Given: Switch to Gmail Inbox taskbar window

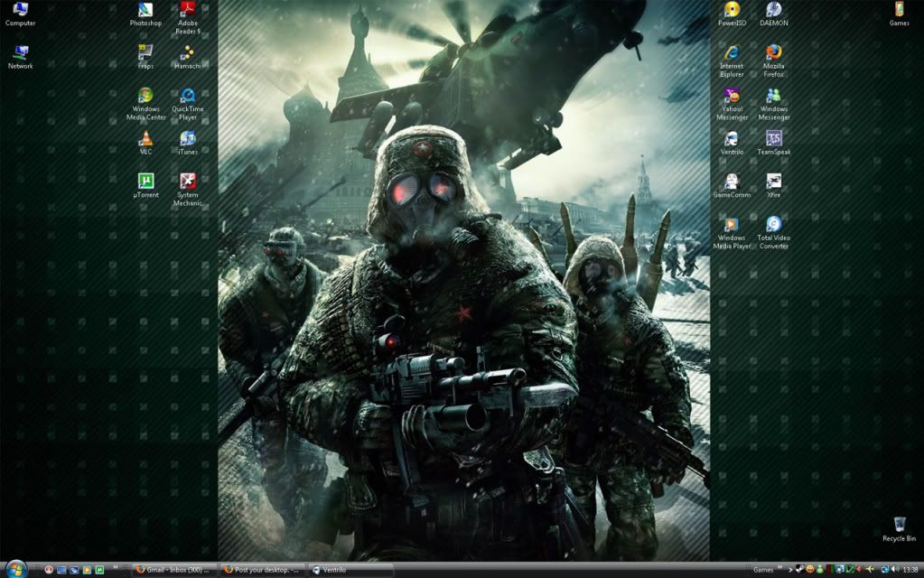Looking at the screenshot, I should (172, 570).
